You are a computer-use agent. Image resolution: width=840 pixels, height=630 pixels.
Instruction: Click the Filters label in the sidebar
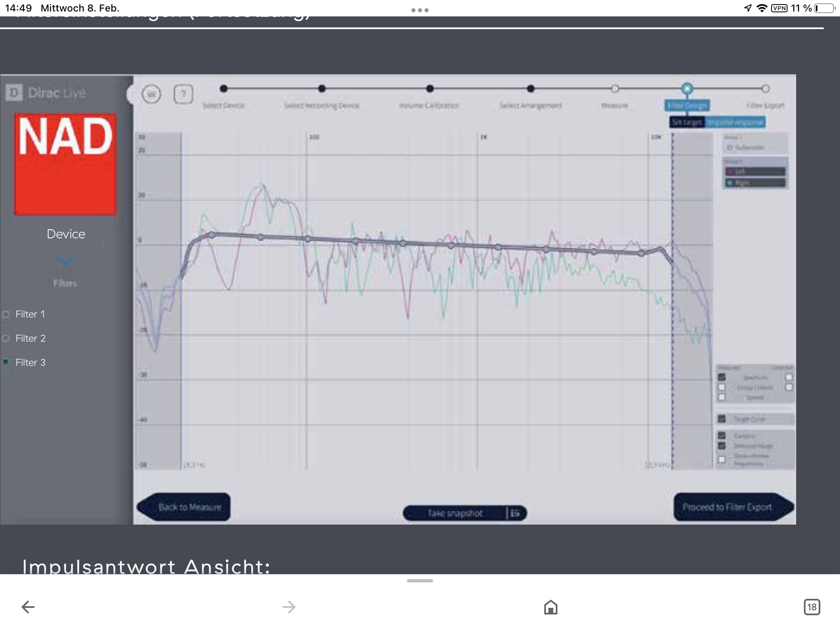coord(65,283)
